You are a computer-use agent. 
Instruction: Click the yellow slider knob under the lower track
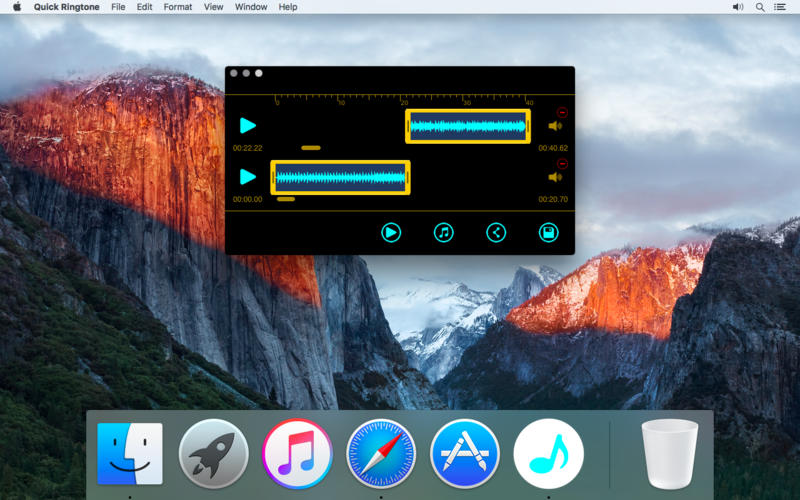coord(286,199)
